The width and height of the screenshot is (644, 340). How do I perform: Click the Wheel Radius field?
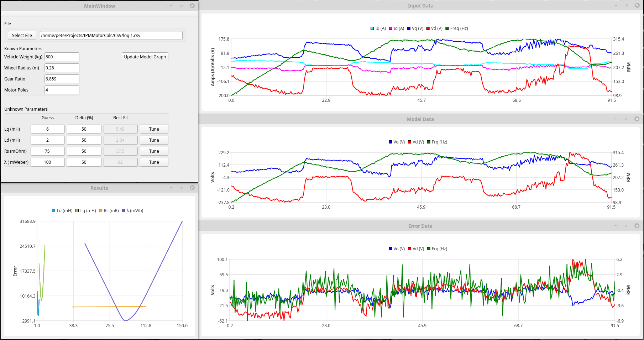click(62, 68)
